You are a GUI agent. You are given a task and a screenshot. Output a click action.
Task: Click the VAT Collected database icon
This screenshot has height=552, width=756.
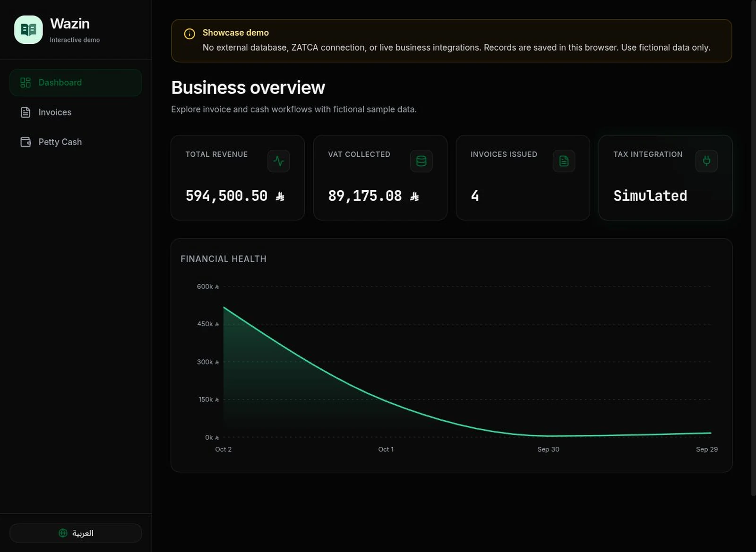click(x=421, y=161)
